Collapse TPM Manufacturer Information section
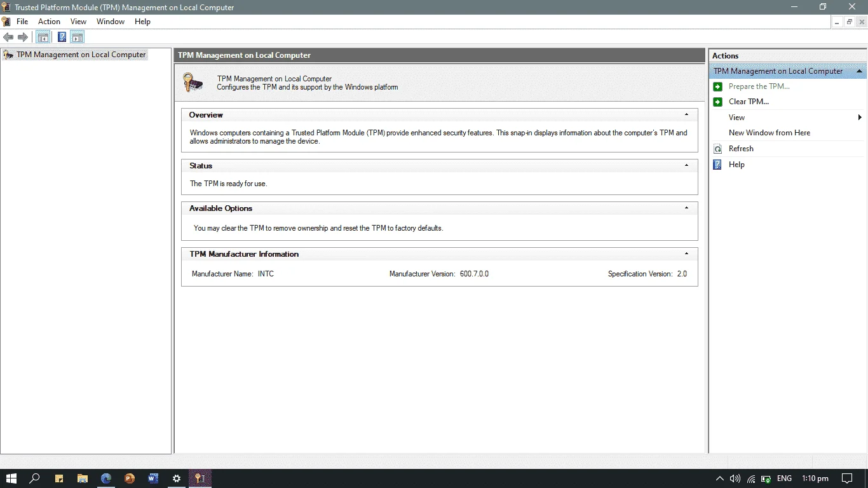The height and width of the screenshot is (488, 868). pos(686,254)
